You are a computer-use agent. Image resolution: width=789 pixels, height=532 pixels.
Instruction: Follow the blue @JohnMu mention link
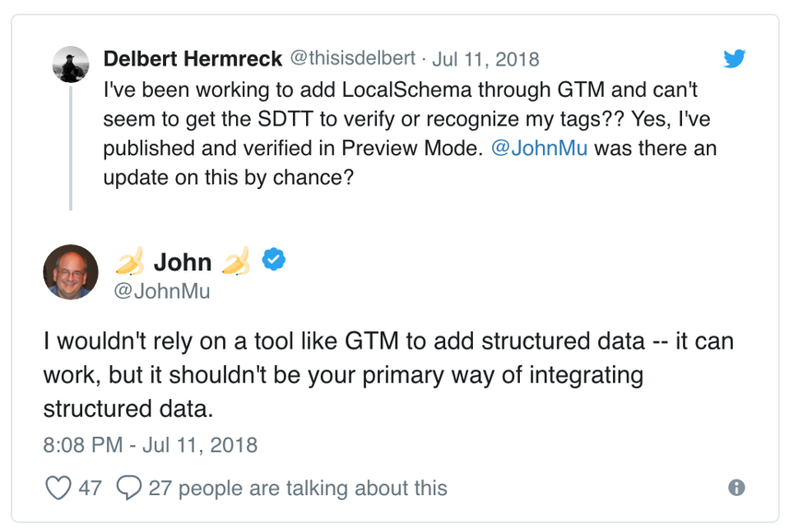click(539, 148)
